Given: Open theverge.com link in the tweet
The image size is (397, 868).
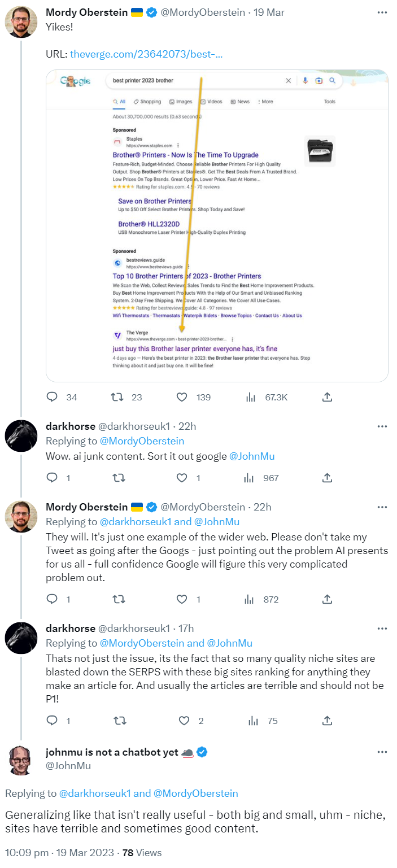Looking at the screenshot, I should [x=146, y=54].
